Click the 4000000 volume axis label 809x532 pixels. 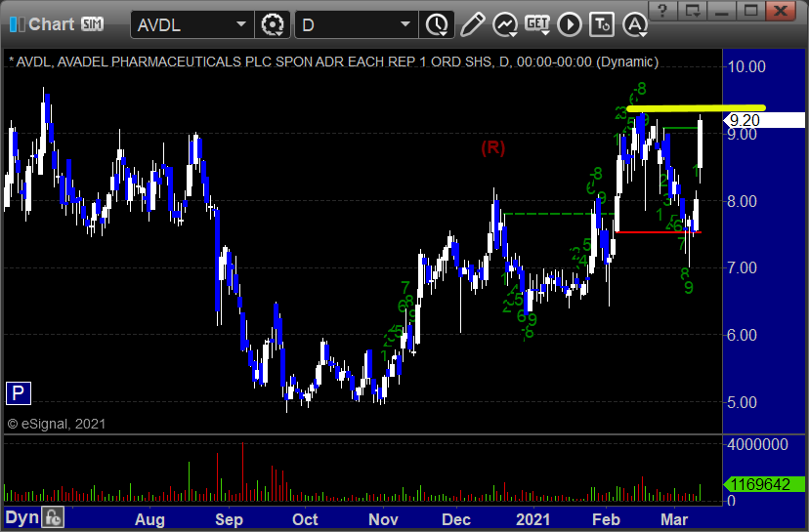(757, 444)
